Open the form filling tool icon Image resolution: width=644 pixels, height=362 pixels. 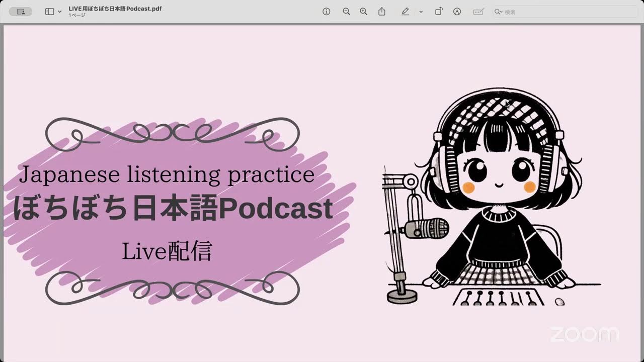(478, 12)
